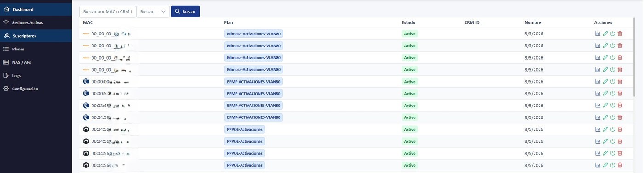
Task: Edit the EPMP subscriber starting 00:00:00
Action: click(x=605, y=81)
